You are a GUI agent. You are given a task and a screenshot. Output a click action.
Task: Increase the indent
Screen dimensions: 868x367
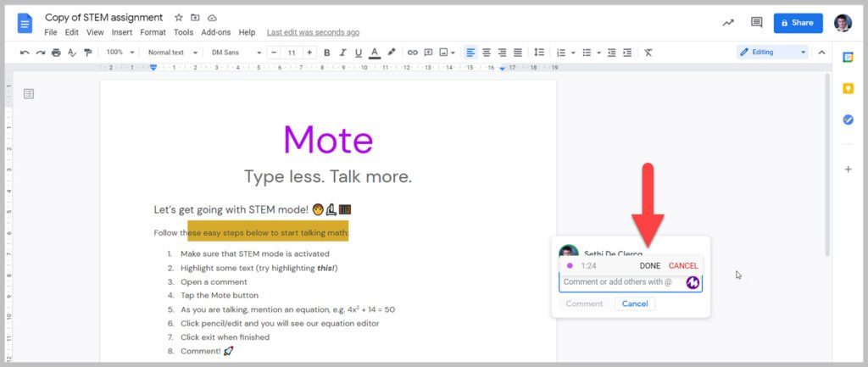coord(626,53)
